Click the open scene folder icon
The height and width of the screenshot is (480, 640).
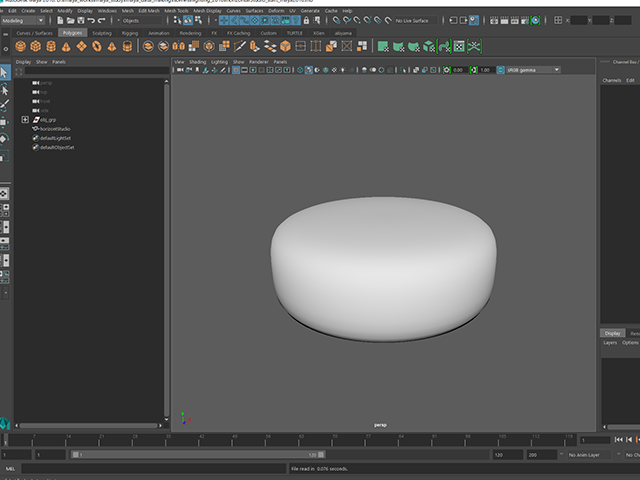point(71,20)
